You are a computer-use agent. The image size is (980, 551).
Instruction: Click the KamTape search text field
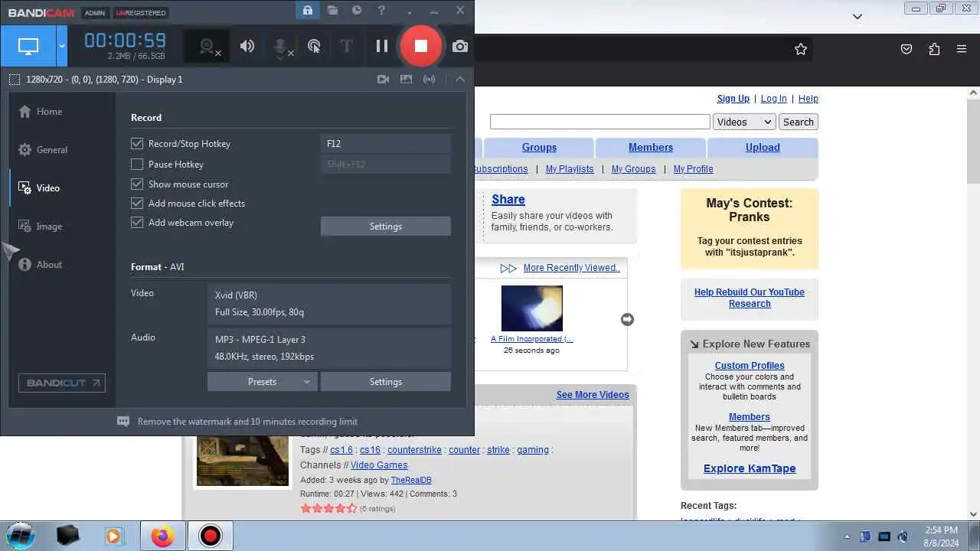tap(599, 122)
